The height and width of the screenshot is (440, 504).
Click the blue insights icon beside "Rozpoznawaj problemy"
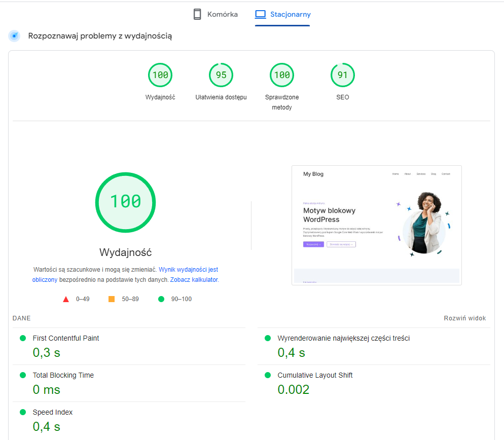click(14, 36)
